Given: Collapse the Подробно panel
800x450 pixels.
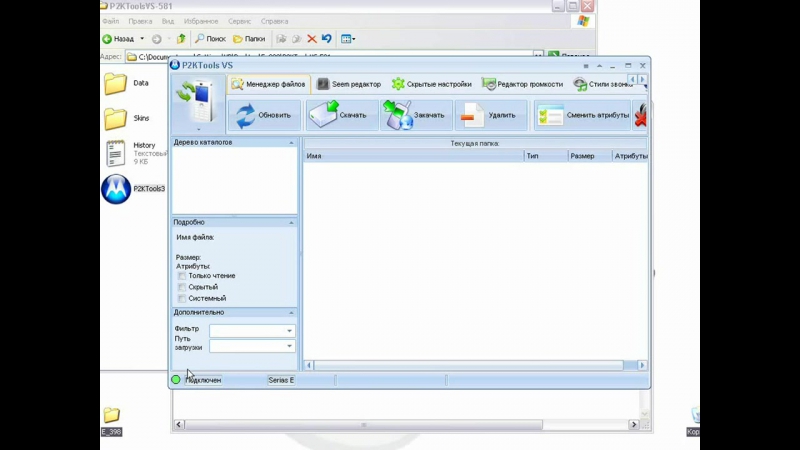Looking at the screenshot, I should pyautogui.click(x=291, y=222).
